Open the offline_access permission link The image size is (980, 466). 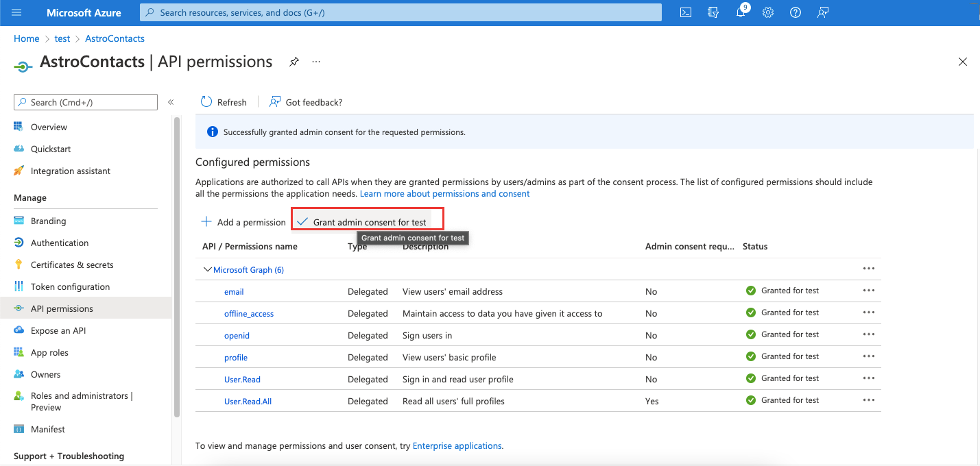tap(249, 314)
